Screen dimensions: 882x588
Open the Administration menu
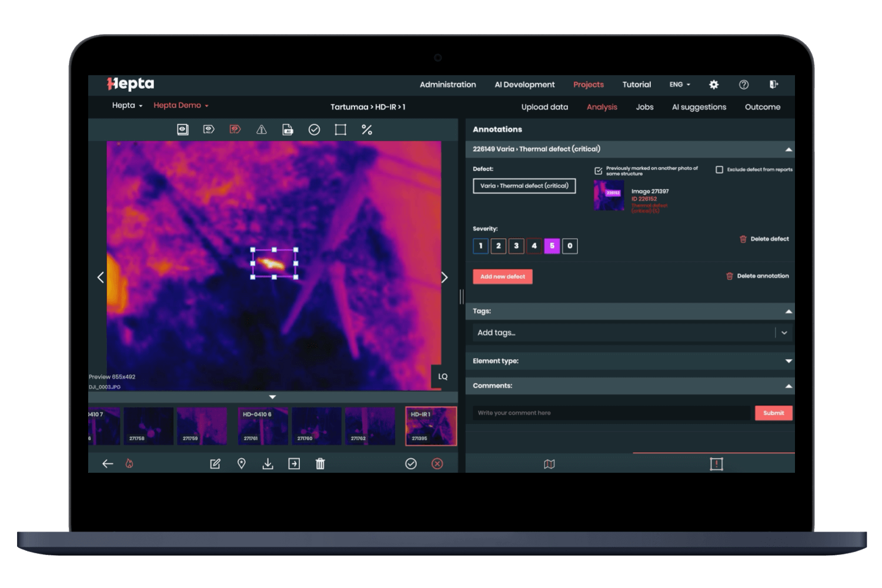point(447,85)
